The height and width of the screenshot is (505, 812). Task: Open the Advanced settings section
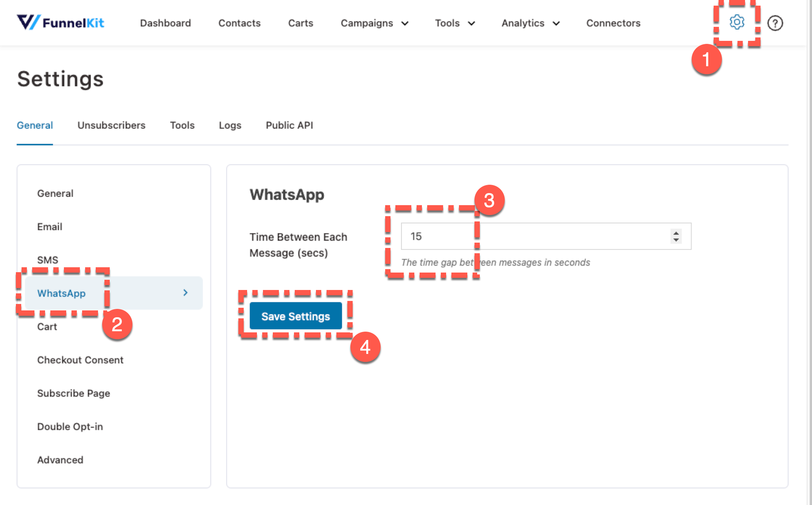(114, 460)
